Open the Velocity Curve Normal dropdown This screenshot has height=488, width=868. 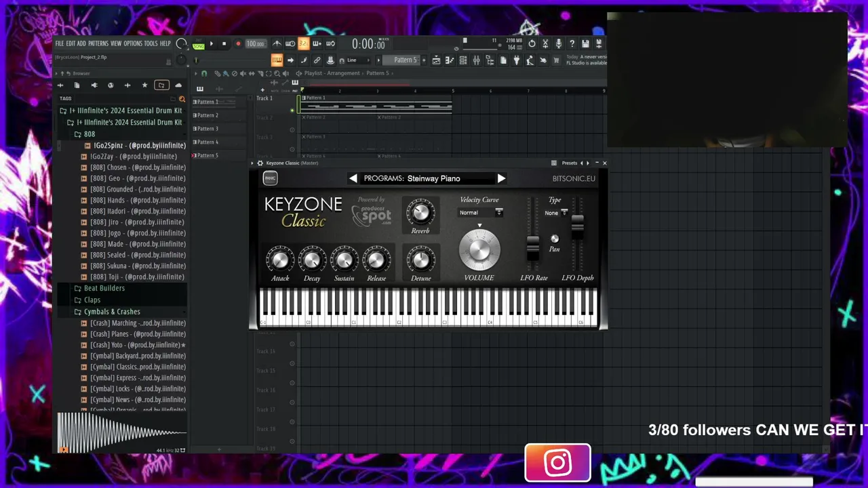tap(481, 213)
